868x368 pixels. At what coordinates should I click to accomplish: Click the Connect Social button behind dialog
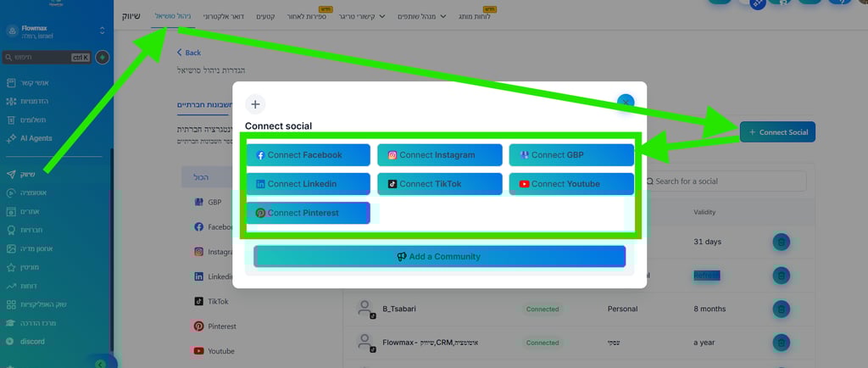[x=777, y=131]
